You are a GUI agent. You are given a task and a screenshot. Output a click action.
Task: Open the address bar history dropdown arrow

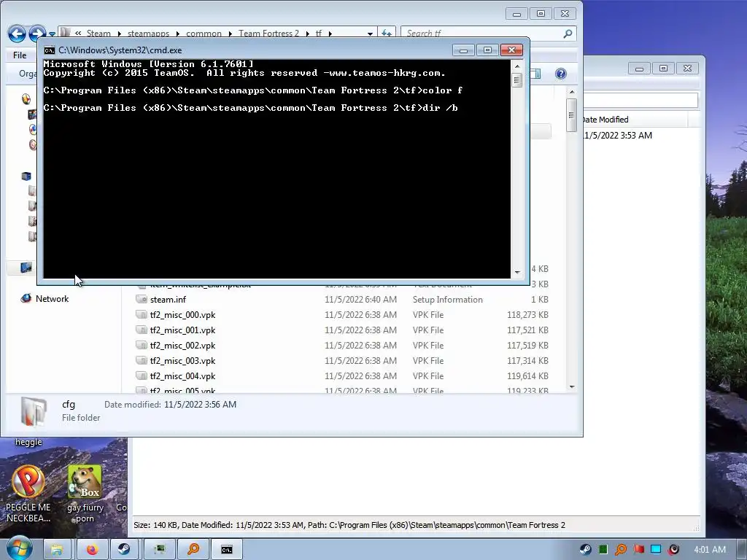point(370,34)
